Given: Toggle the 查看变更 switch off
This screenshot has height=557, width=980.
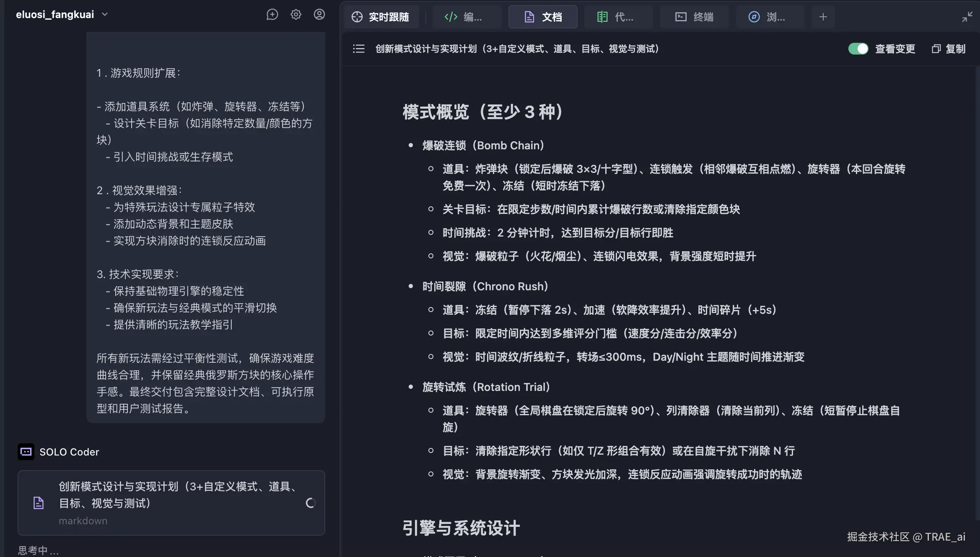Looking at the screenshot, I should coord(858,49).
